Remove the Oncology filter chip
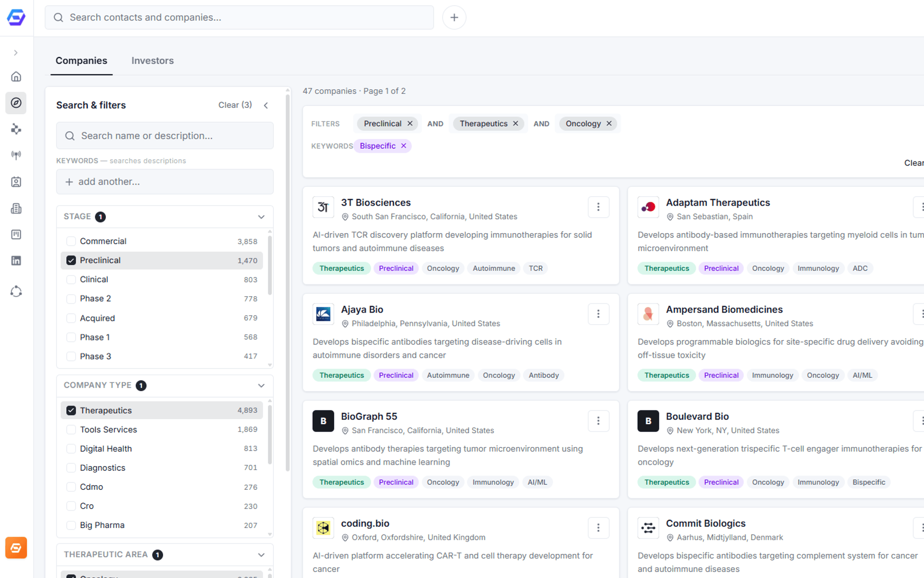924x578 pixels. point(609,124)
